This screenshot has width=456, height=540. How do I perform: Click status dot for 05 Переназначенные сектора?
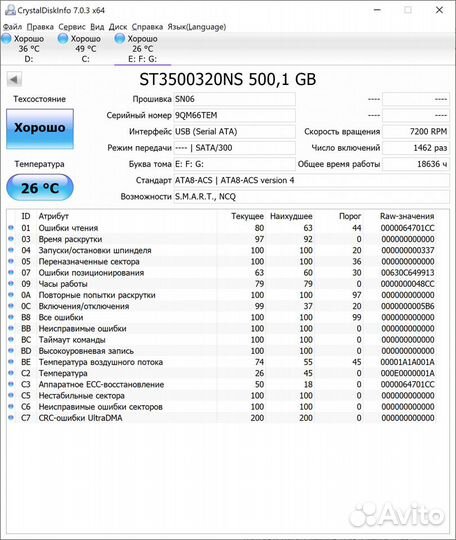point(11,261)
